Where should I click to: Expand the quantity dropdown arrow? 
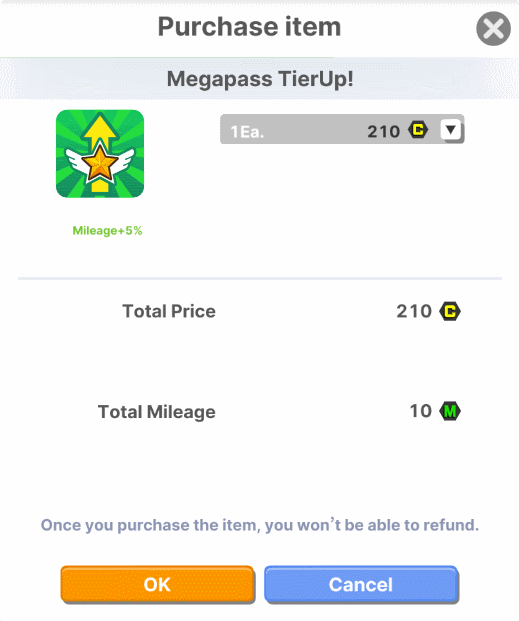point(450,130)
